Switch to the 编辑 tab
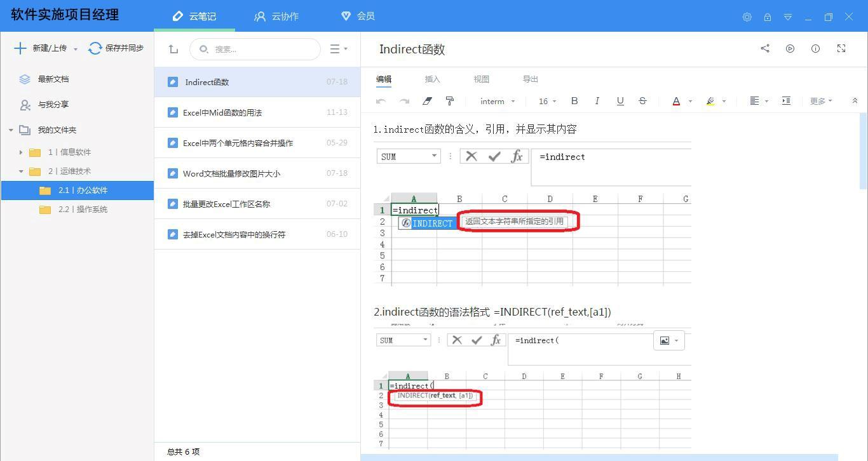 click(384, 79)
